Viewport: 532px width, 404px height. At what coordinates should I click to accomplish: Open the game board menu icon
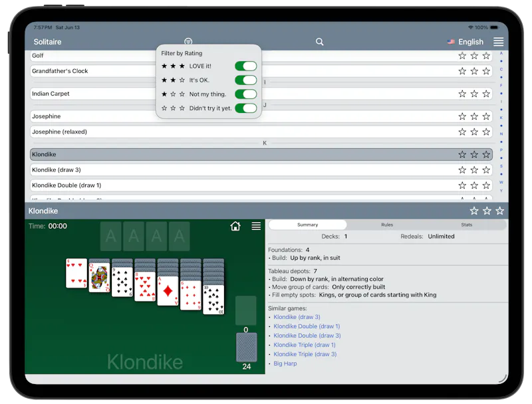tap(256, 226)
